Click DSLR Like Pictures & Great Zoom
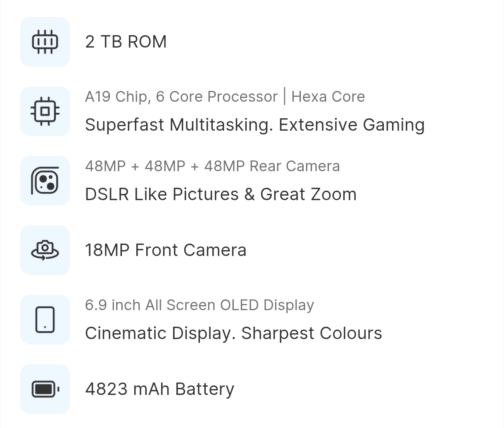The height and width of the screenshot is (428, 504). [221, 194]
